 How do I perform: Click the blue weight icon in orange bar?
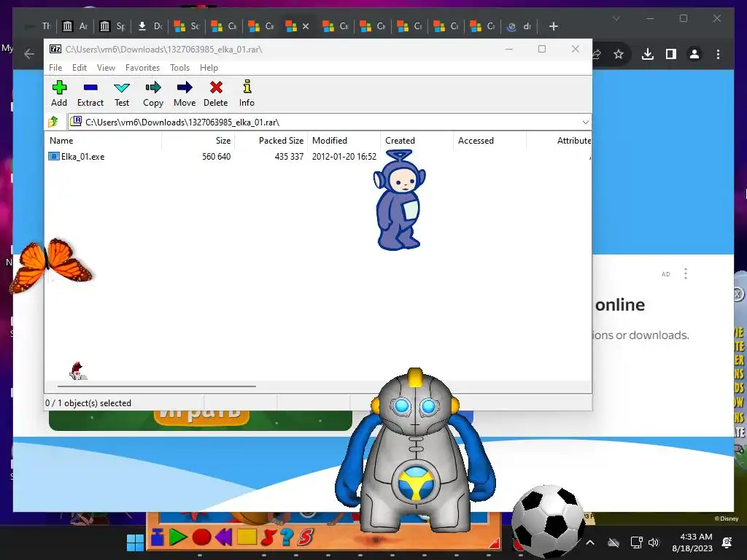pos(158,537)
